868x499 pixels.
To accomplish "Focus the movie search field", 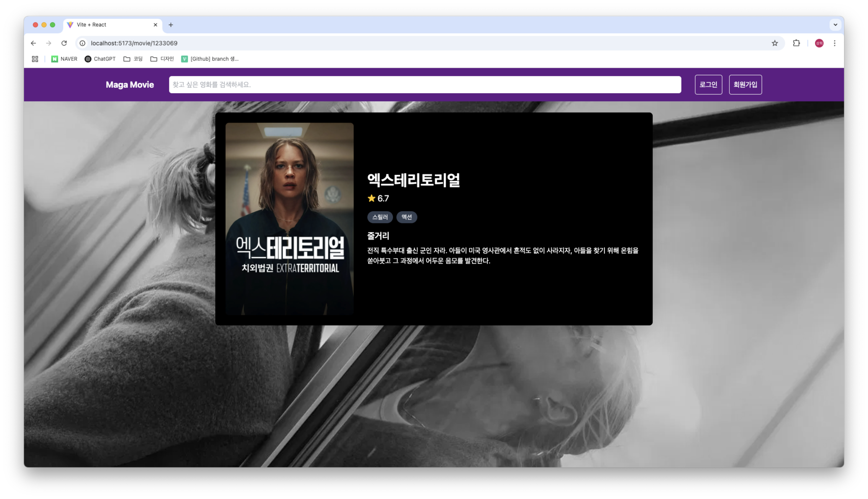I will pos(425,85).
